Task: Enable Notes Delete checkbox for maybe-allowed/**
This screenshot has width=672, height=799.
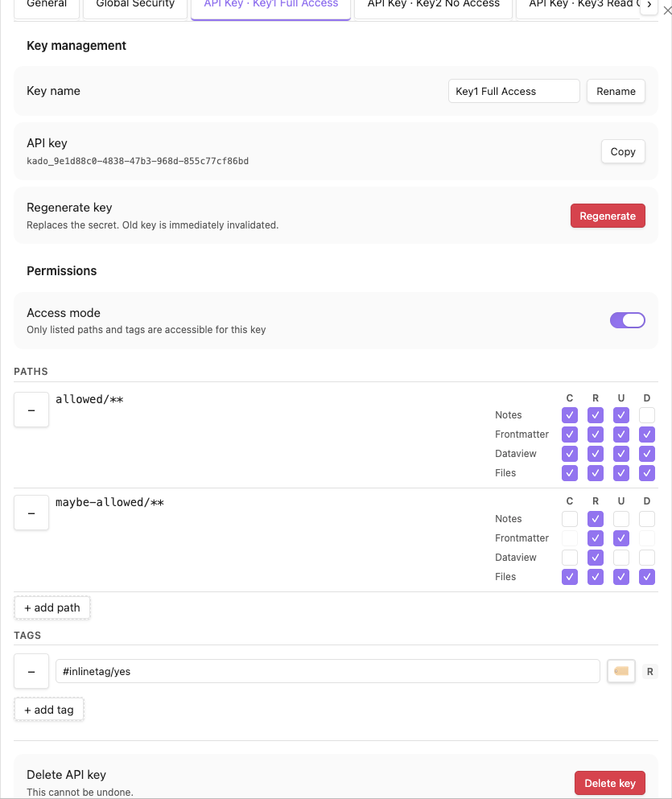Action: (647, 519)
